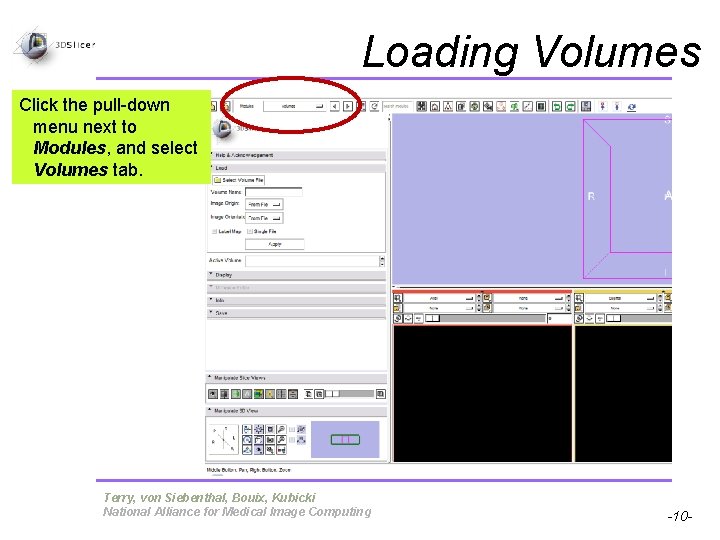
Task: Collapse the Load section header
Action: (298, 168)
